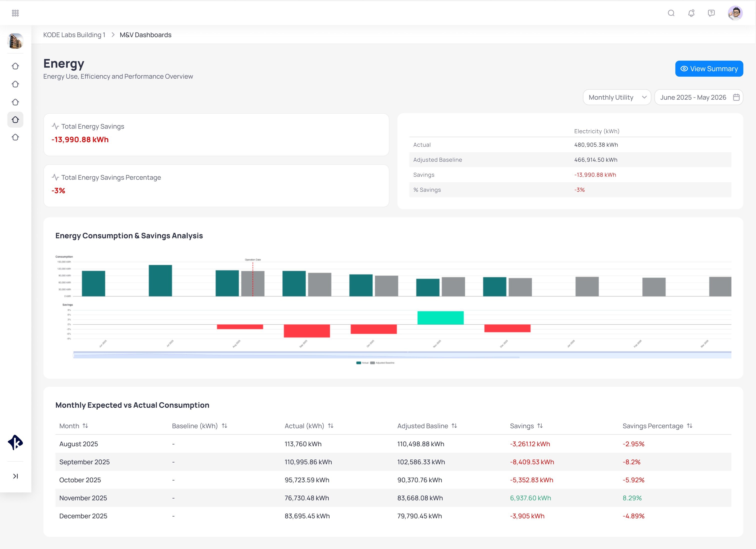Screen dimensions: 756x549
Task: Click the topmost home icon in the sidebar
Action: point(15,66)
